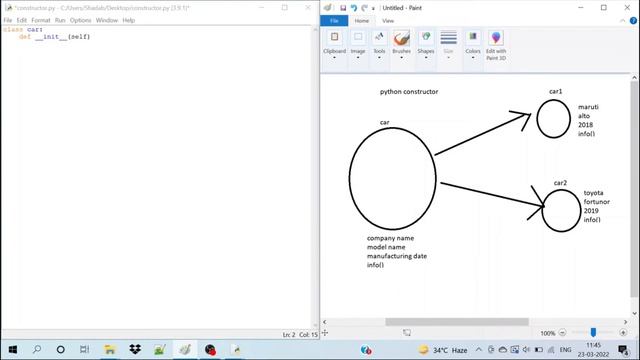Screen dimensions: 640x360
Task: Click the Save icon in Paint's quick access toolbar
Action: [x=343, y=8]
